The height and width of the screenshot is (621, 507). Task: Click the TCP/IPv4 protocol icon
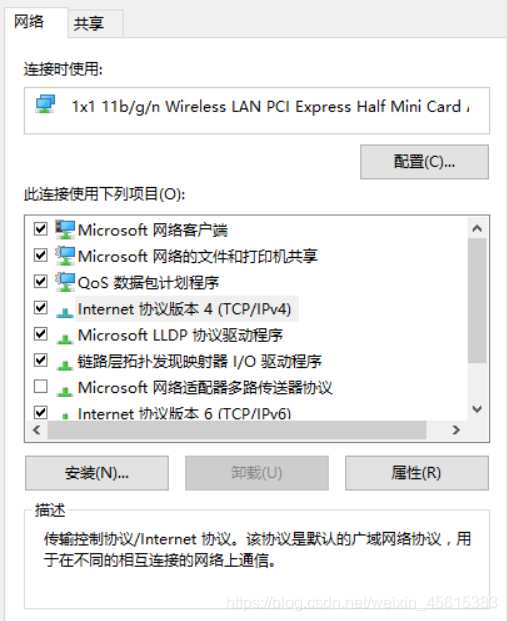tap(65, 312)
